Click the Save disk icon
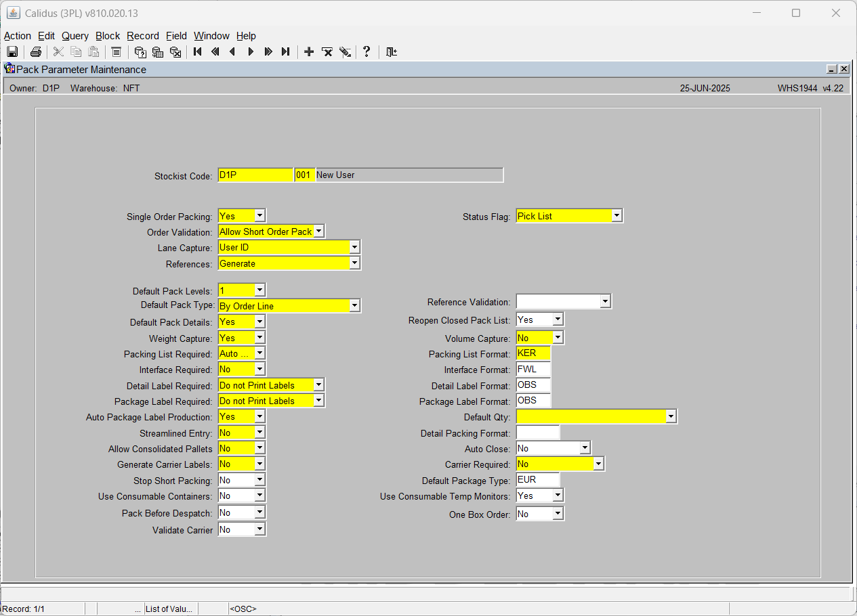Image resolution: width=857 pixels, height=616 pixels. tap(12, 52)
